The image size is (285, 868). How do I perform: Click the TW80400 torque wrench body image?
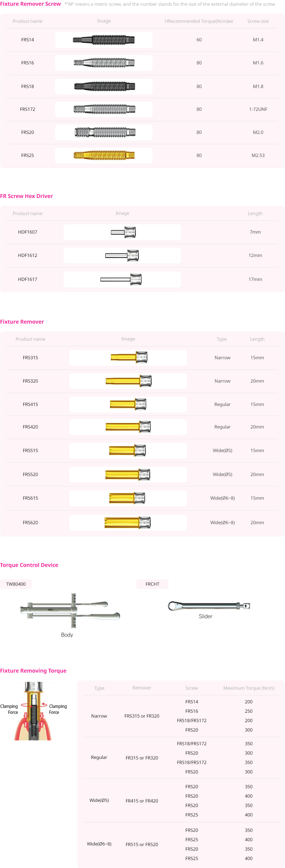(70, 611)
